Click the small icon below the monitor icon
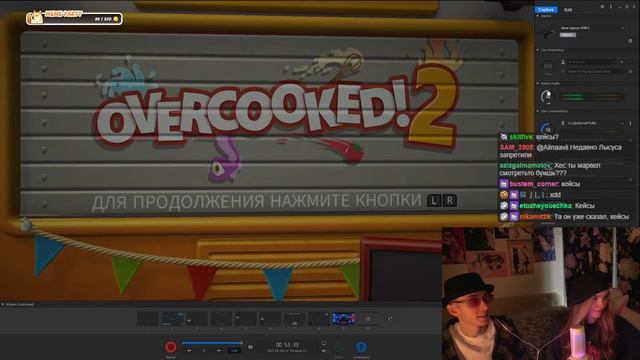This screenshot has height=360, width=640. point(324,351)
